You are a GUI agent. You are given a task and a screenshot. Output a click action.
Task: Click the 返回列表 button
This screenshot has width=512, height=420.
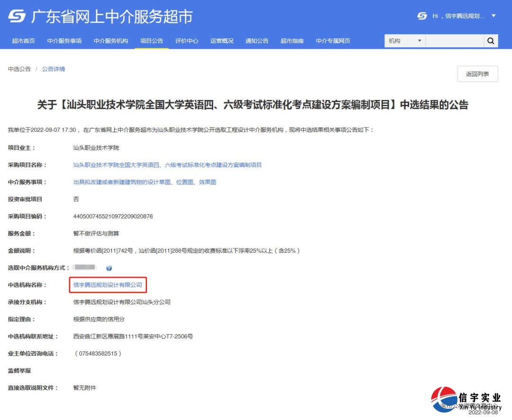pyautogui.click(x=477, y=74)
